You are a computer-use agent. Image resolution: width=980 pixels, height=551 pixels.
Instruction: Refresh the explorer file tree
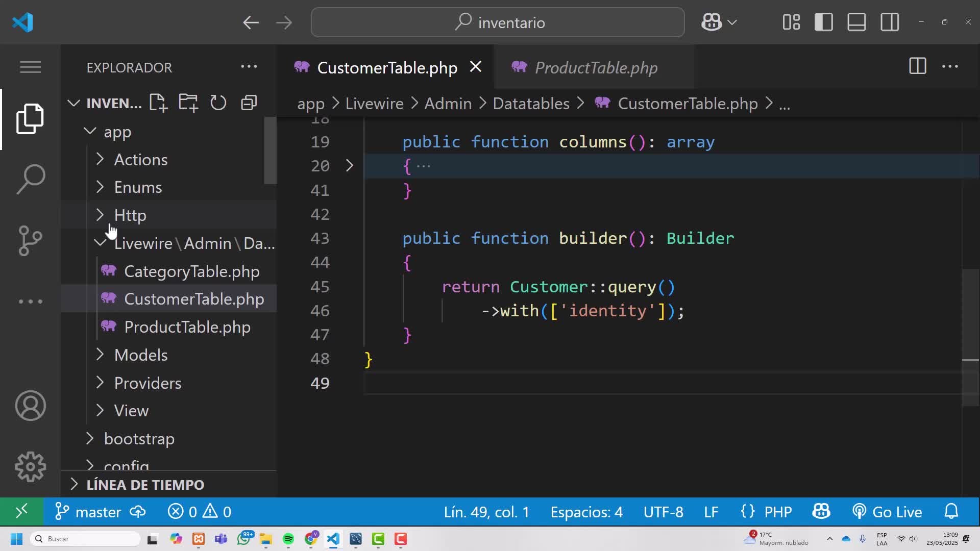218,103
